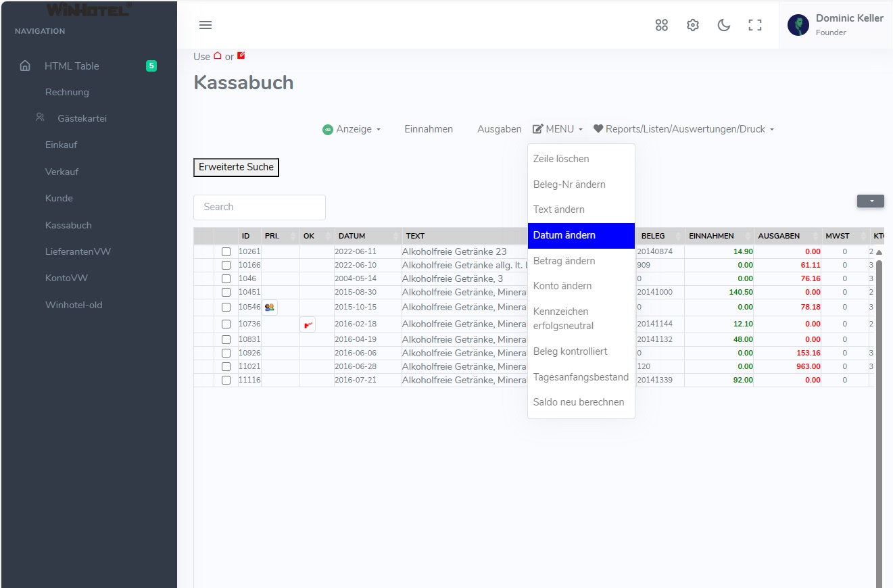This screenshot has width=893, height=588.
Task: Click the edit pencil icon before MENU
Action: [538, 128]
